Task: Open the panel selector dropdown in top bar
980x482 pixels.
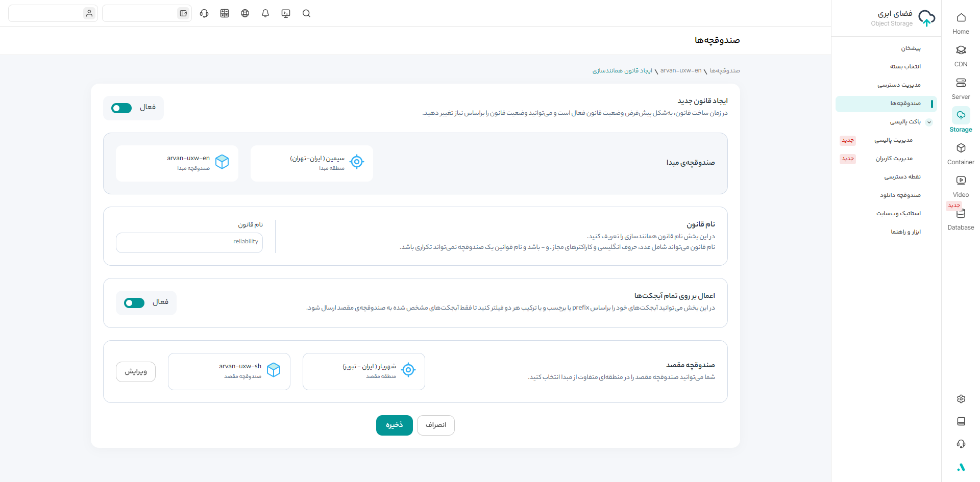Action: 147,13
